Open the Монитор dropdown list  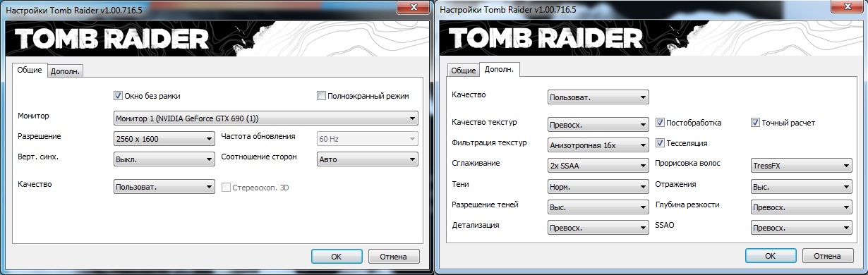click(x=265, y=118)
